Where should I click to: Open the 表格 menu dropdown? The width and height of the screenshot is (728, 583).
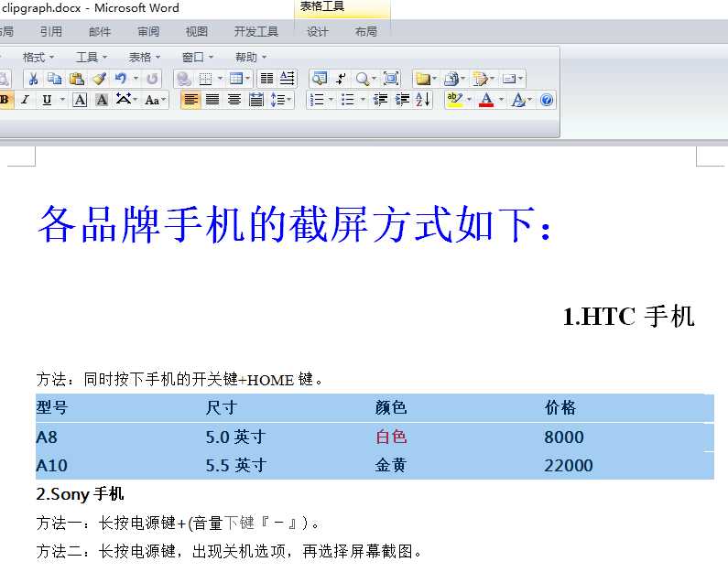145,57
